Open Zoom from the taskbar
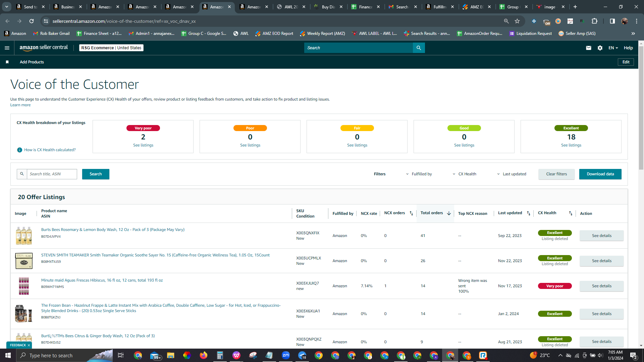The height and width of the screenshot is (362, 644). coord(286,355)
